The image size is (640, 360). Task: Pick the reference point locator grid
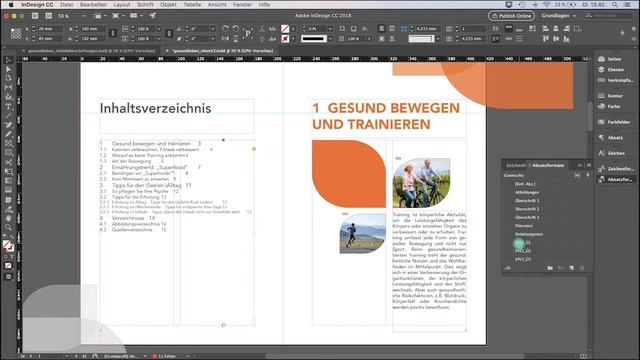pyautogui.click(x=16, y=33)
